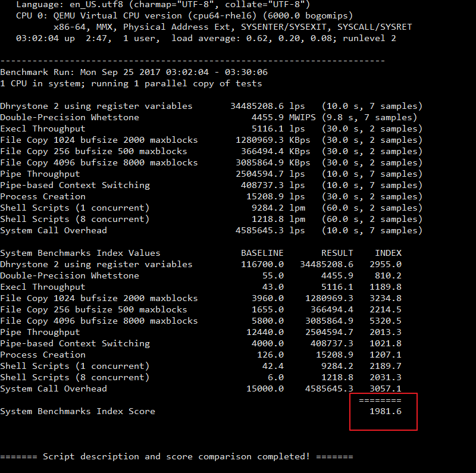
Task: Click the baseline value 42.4
Action: pyautogui.click(x=273, y=366)
